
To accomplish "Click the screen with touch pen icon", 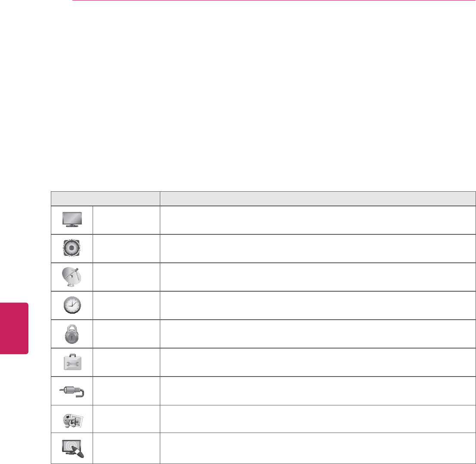I will tap(72, 448).
